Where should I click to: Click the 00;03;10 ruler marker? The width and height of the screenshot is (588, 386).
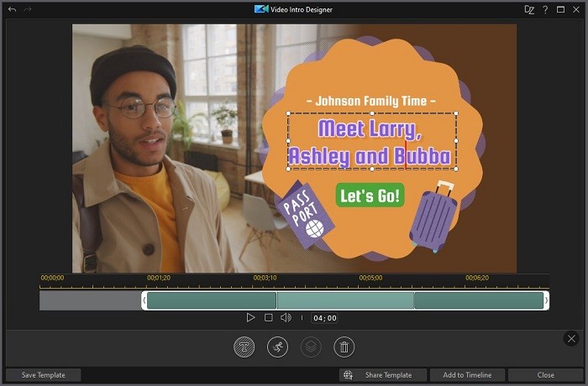(265, 278)
